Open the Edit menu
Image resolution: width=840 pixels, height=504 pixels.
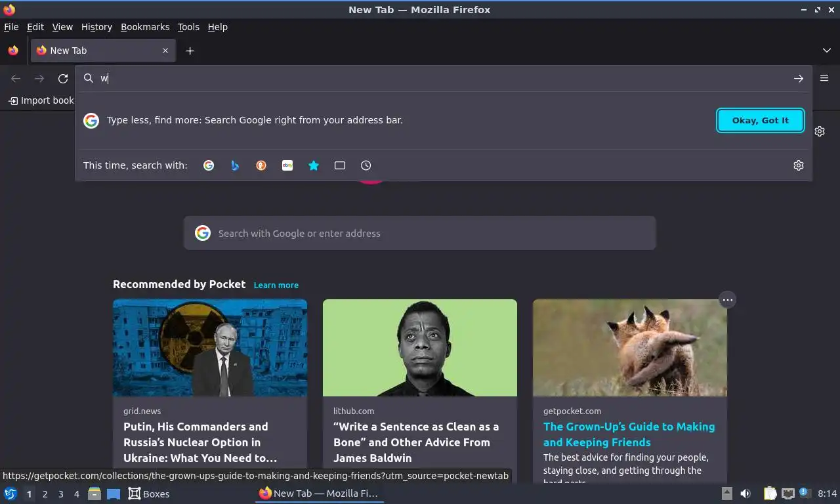[x=35, y=27]
